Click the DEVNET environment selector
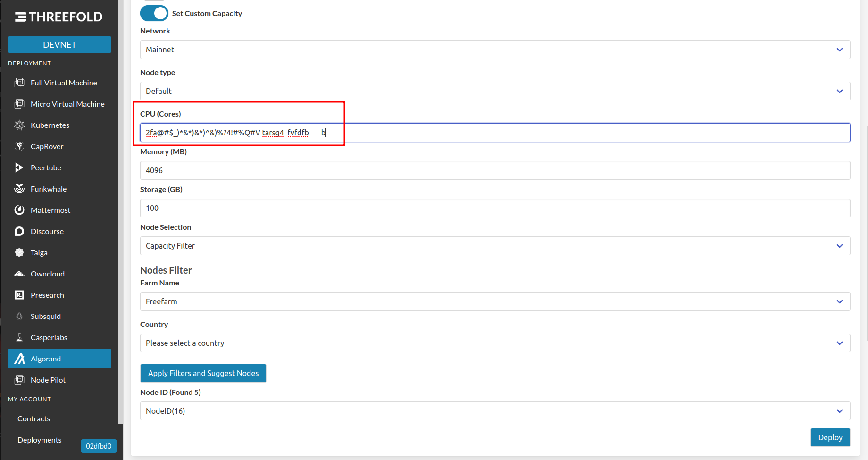Image resolution: width=868 pixels, height=460 pixels. [x=59, y=44]
